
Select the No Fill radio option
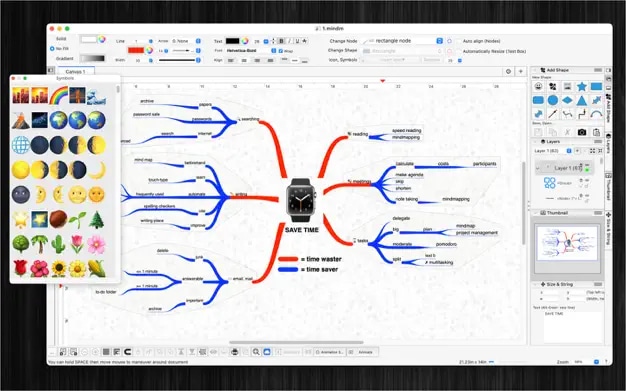(52, 49)
